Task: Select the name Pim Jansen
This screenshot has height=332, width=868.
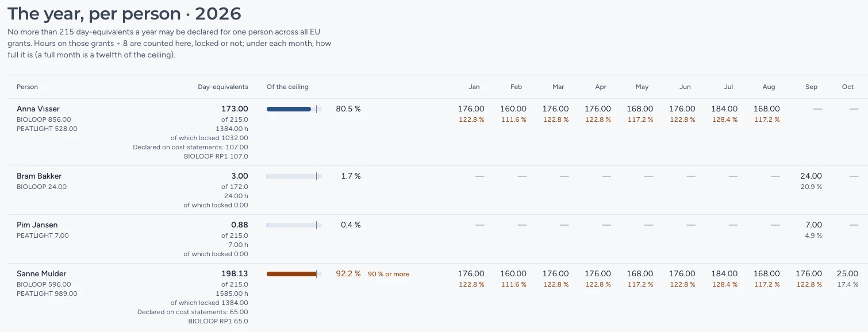Action: coord(37,225)
